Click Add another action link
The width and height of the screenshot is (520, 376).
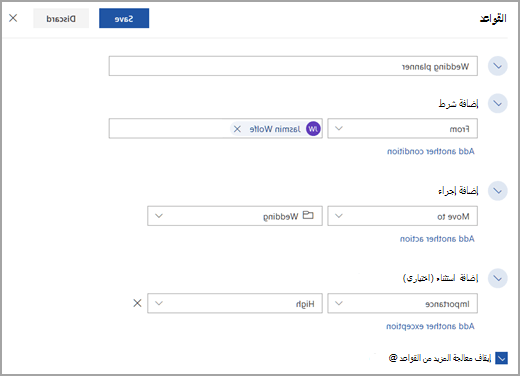click(437, 239)
